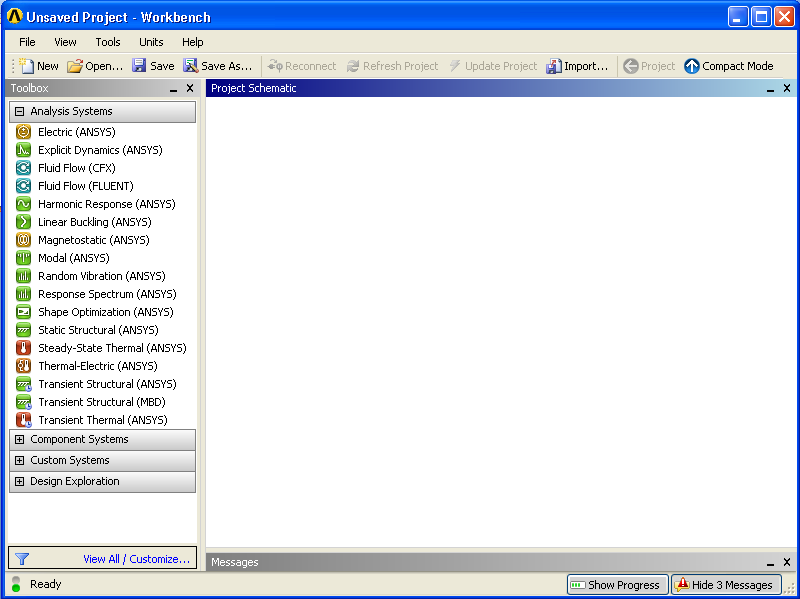Select the Transient Structural (ANSYS) icon

(x=23, y=384)
